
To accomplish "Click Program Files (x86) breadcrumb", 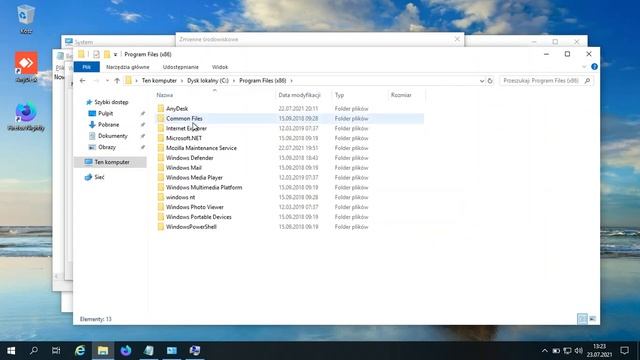I will click(x=262, y=81).
